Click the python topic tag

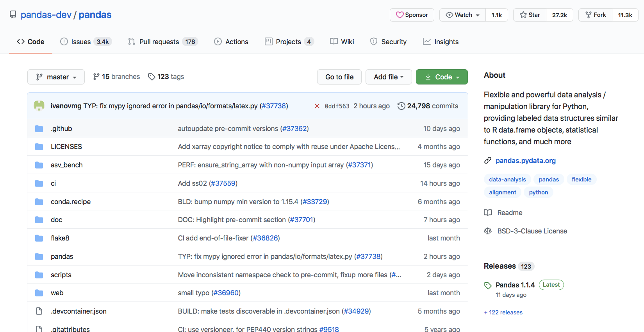[x=539, y=192]
